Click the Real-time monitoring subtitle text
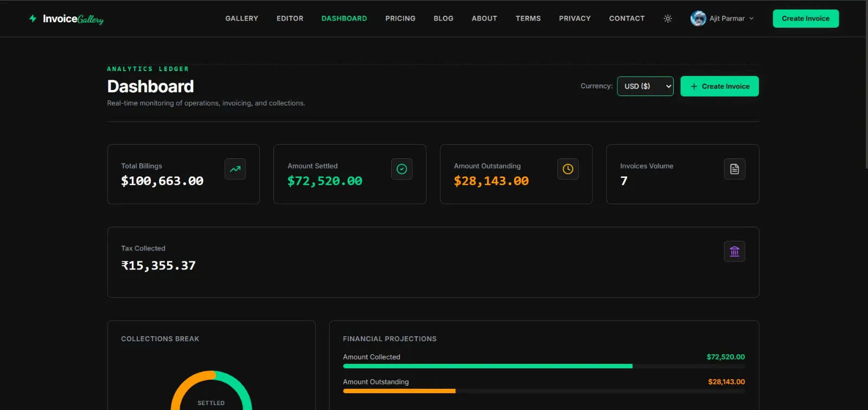 point(206,103)
